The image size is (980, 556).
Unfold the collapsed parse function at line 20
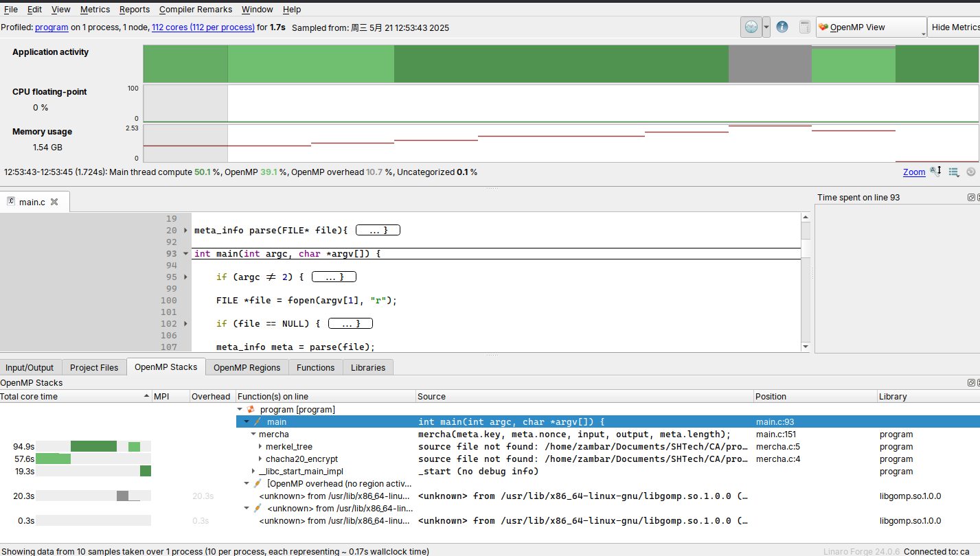coord(186,231)
